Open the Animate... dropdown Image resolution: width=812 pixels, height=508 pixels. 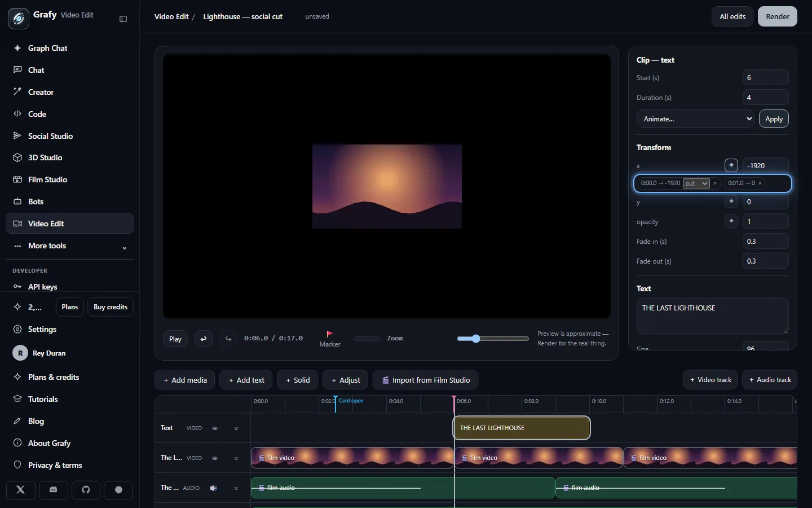(x=695, y=119)
